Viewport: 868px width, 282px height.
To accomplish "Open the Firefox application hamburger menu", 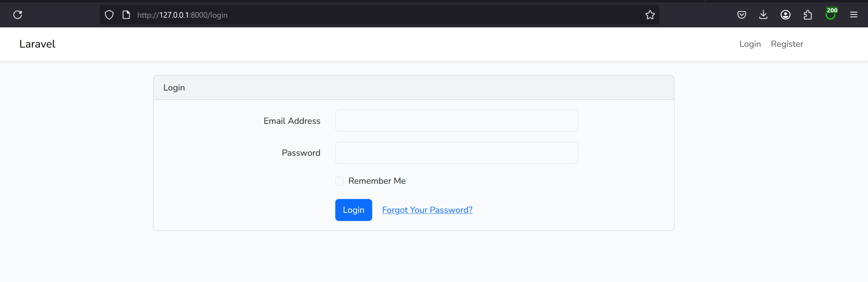I will [854, 15].
